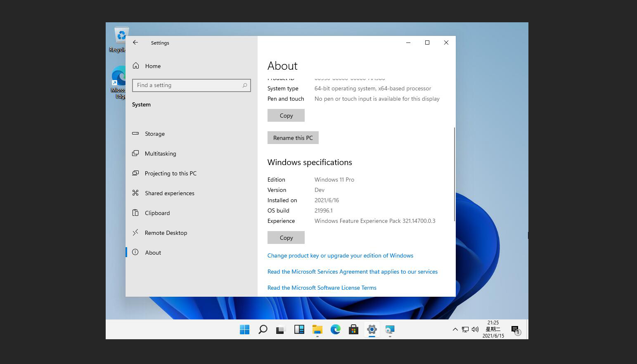Click the "Version" label
This screenshot has height=364, width=637.
click(x=277, y=190)
